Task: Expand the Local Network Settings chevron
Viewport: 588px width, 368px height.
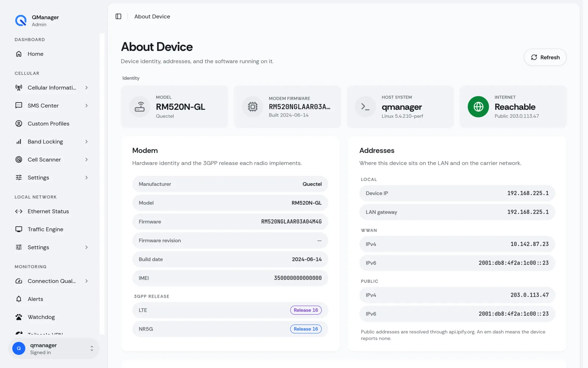Action: [x=87, y=247]
